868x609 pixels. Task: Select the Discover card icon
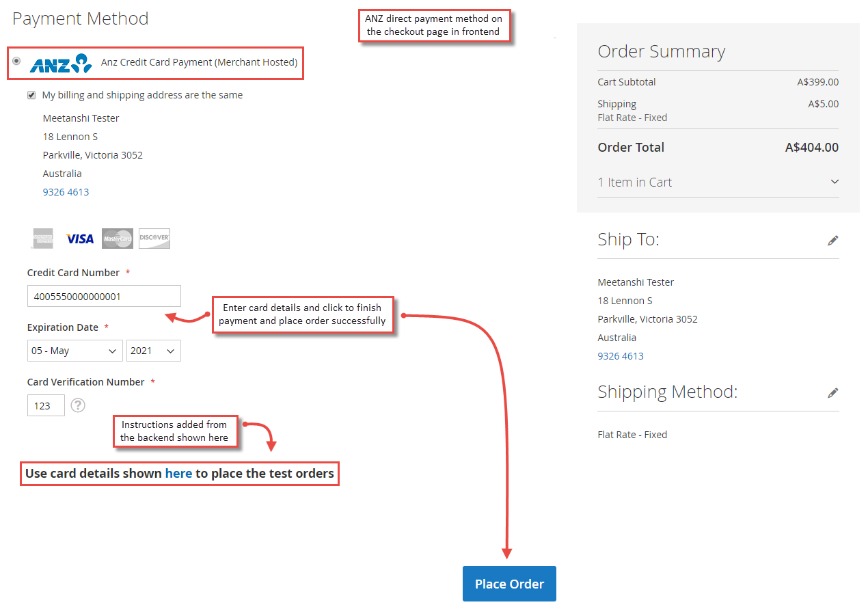[x=154, y=238]
